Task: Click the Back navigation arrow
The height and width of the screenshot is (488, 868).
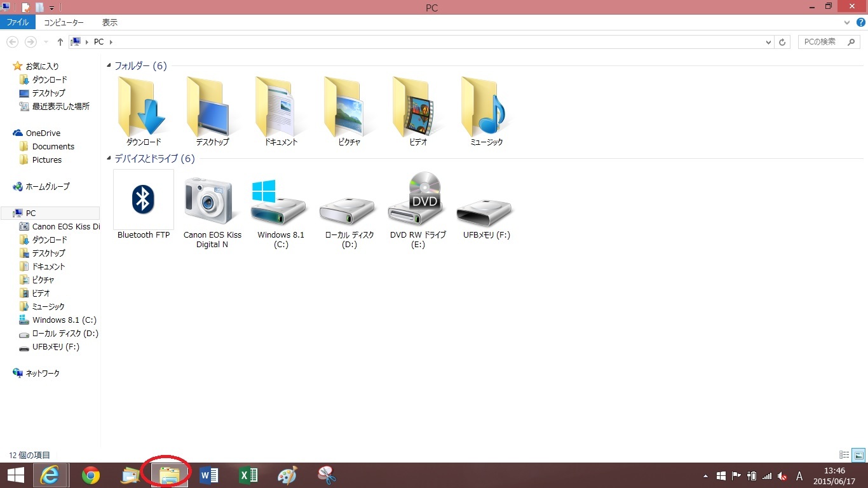Action: (13, 42)
